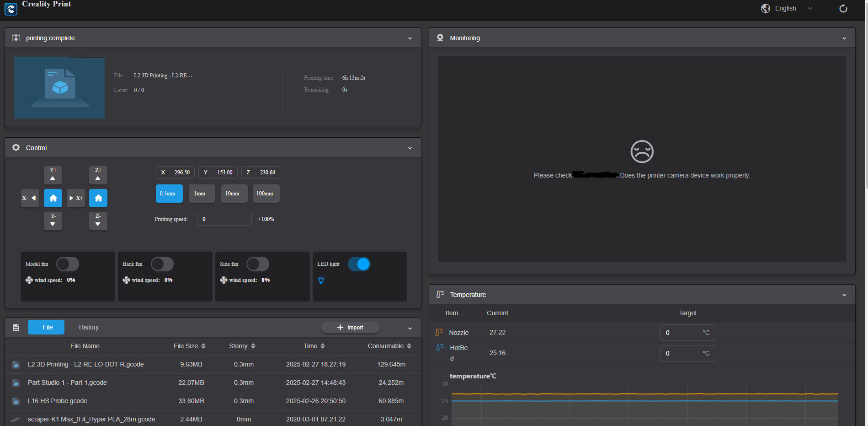Turn off the LED light switch
The width and height of the screenshot is (868, 426).
pyautogui.click(x=359, y=264)
